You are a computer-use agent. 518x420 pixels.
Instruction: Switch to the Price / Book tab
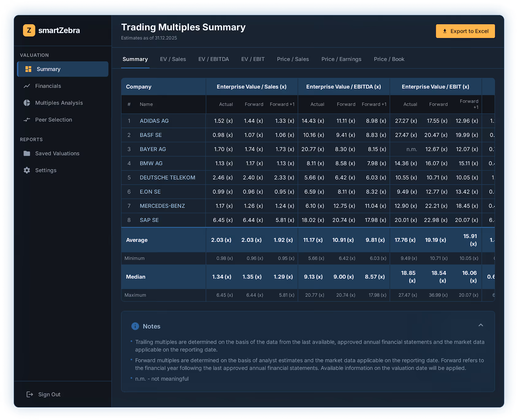pos(389,59)
